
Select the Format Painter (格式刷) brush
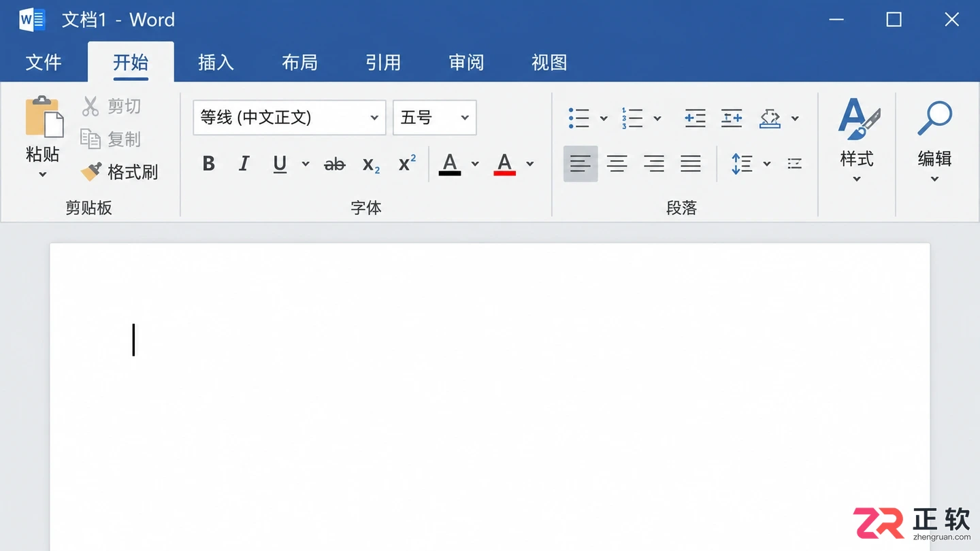click(x=119, y=171)
